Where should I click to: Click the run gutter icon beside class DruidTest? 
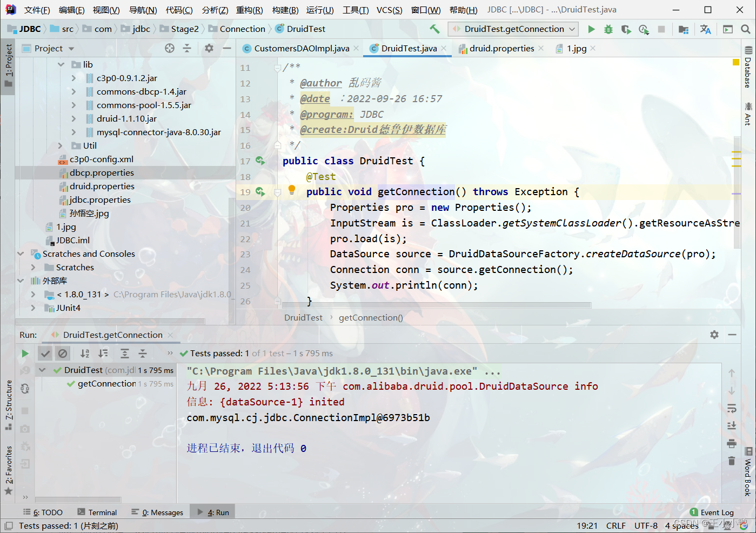(260, 161)
